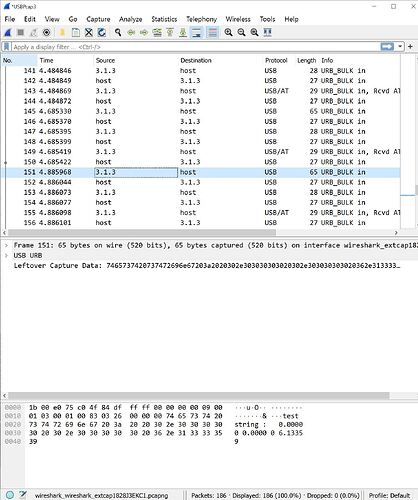Open the Go menu
This screenshot has height=500, width=418.
[73, 19]
